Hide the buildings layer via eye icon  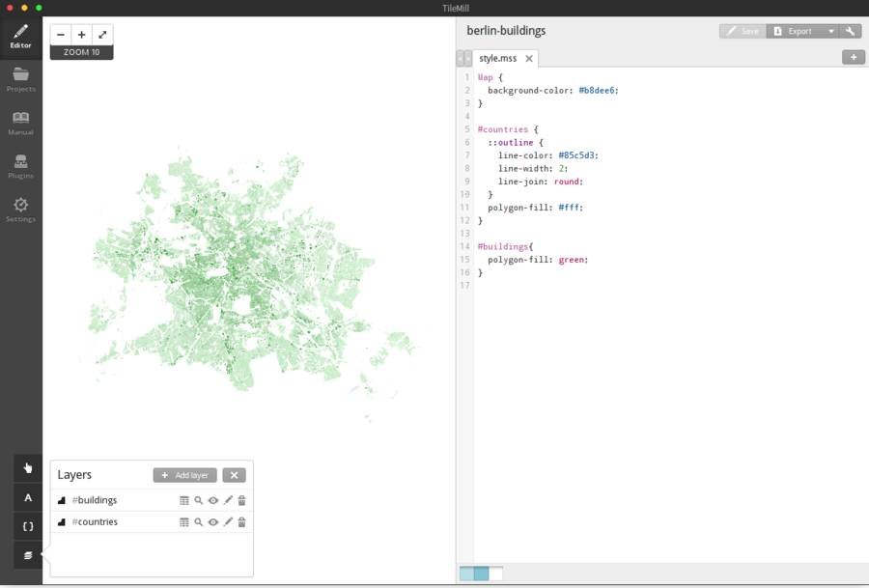pyautogui.click(x=213, y=500)
